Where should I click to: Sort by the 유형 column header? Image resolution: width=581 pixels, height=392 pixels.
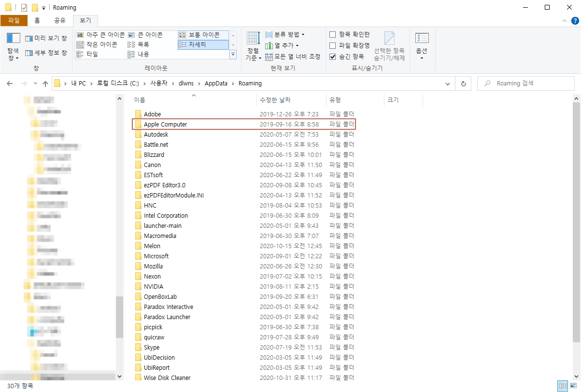[x=355, y=100]
